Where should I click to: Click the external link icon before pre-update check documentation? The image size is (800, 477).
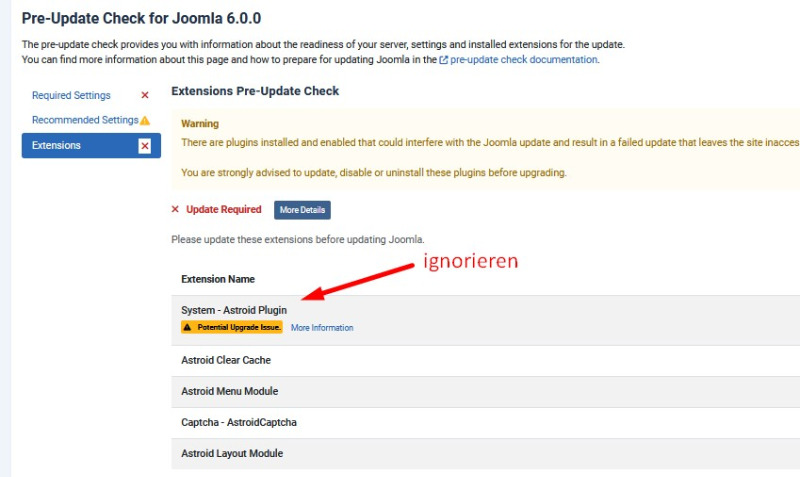click(444, 60)
